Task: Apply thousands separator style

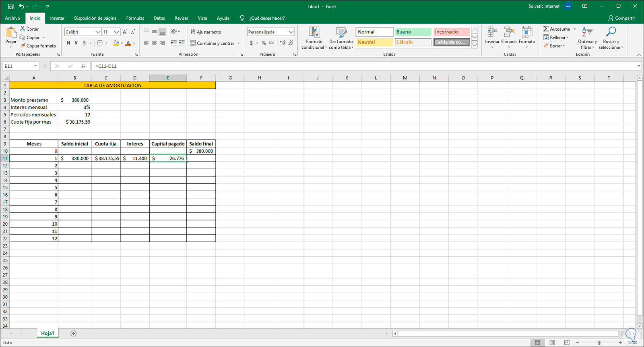Action: point(272,43)
